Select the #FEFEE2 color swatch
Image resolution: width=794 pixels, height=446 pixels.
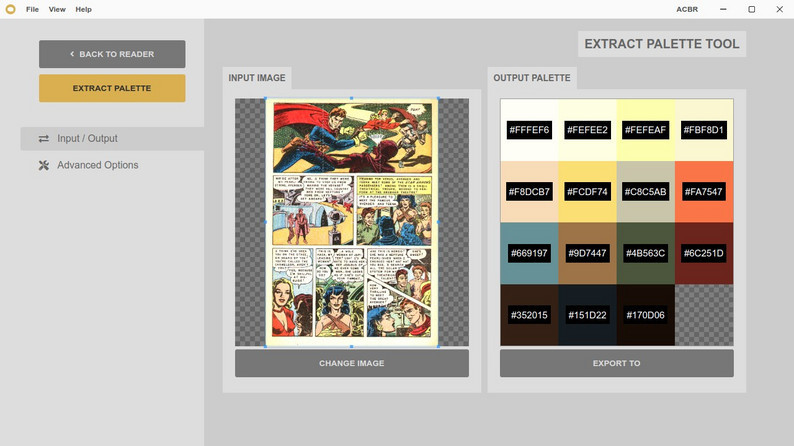click(x=587, y=130)
